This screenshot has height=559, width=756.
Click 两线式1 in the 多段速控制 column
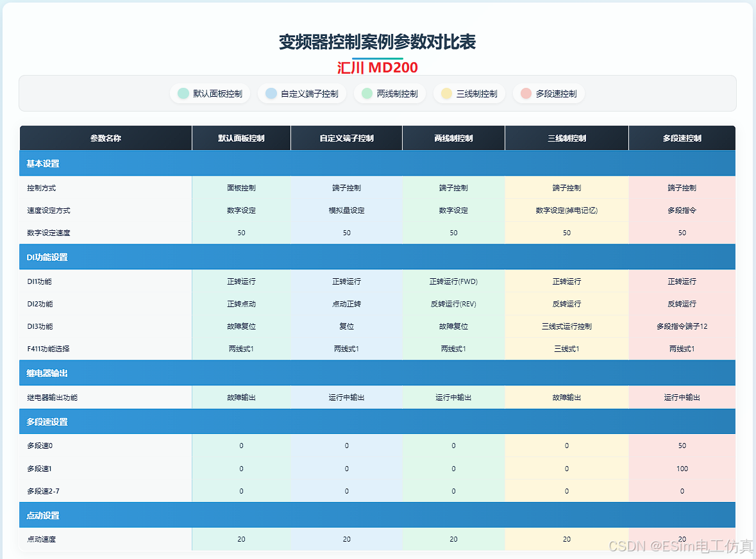pyautogui.click(x=682, y=349)
